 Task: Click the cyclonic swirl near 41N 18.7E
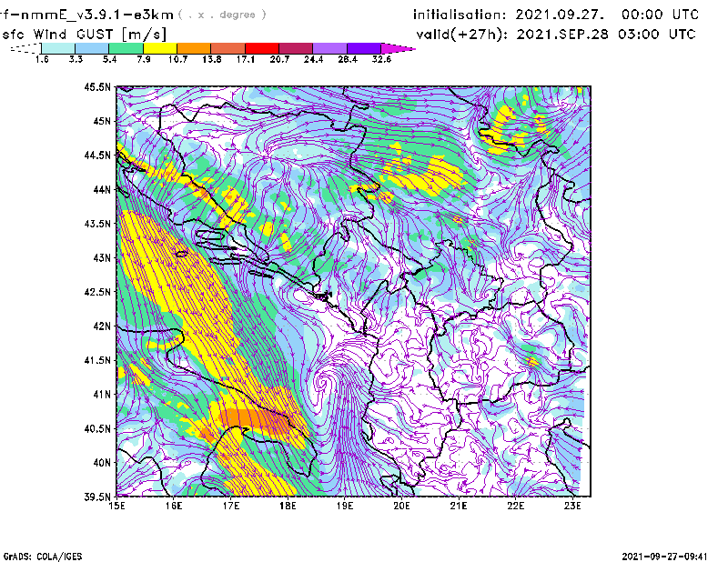pyautogui.click(x=324, y=383)
